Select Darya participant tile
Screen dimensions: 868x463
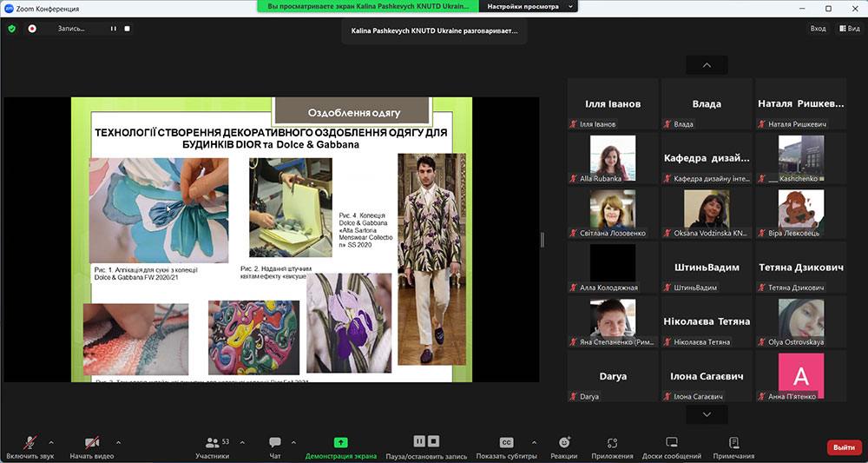click(x=613, y=375)
